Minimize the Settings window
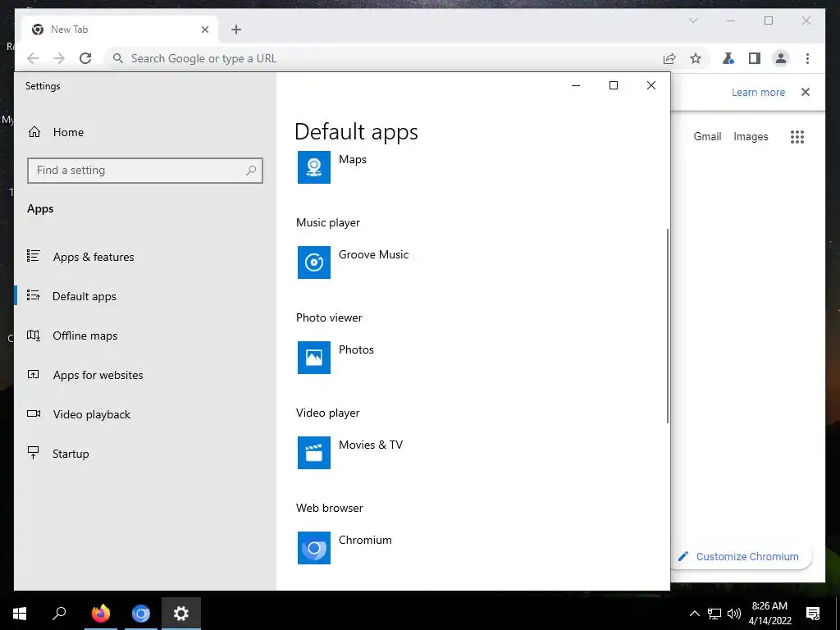The height and width of the screenshot is (630, 840). tap(576, 85)
